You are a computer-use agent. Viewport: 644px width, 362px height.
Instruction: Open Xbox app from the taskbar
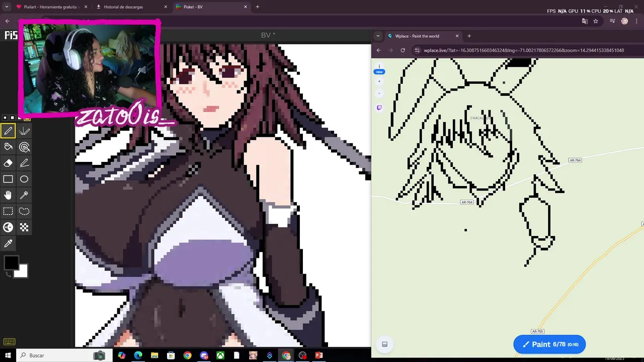(x=220, y=355)
